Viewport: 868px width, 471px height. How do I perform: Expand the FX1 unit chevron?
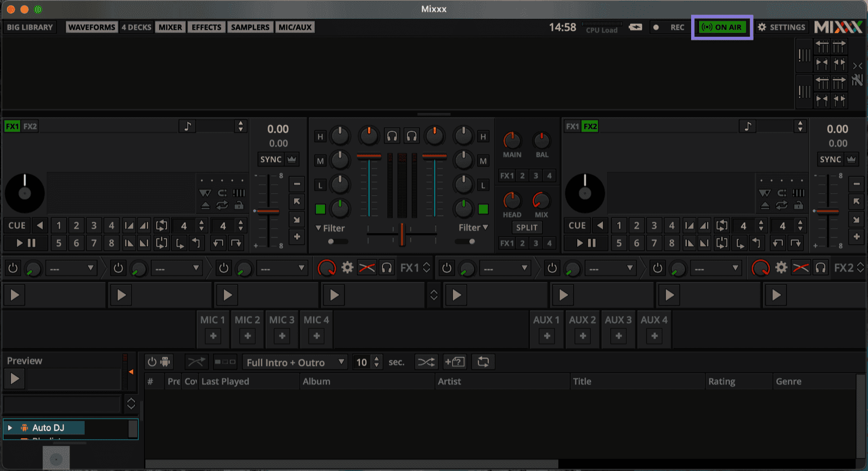tap(427, 268)
